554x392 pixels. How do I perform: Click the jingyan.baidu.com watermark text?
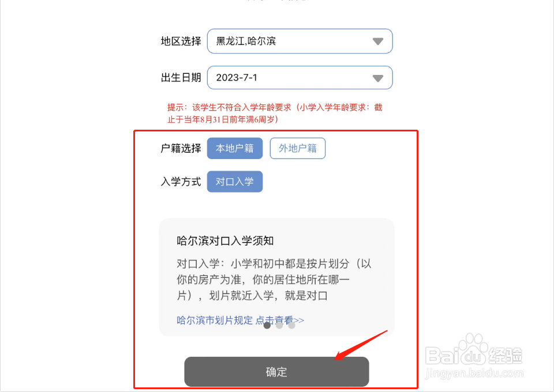click(x=474, y=374)
